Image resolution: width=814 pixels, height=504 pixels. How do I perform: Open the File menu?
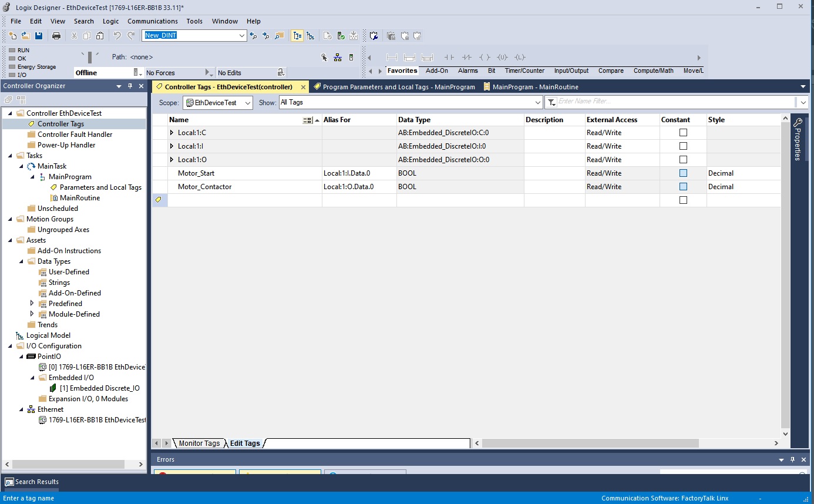[16, 21]
